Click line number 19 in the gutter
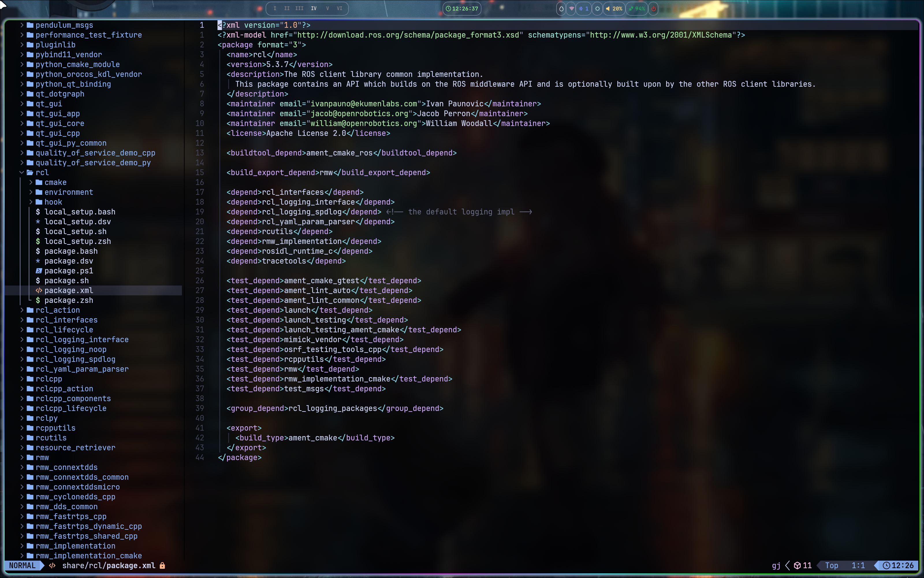 [x=200, y=212]
